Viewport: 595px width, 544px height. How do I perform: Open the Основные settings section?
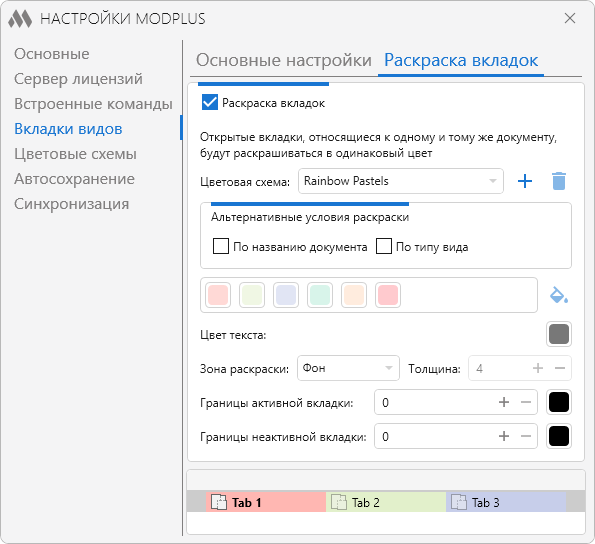coord(52,54)
